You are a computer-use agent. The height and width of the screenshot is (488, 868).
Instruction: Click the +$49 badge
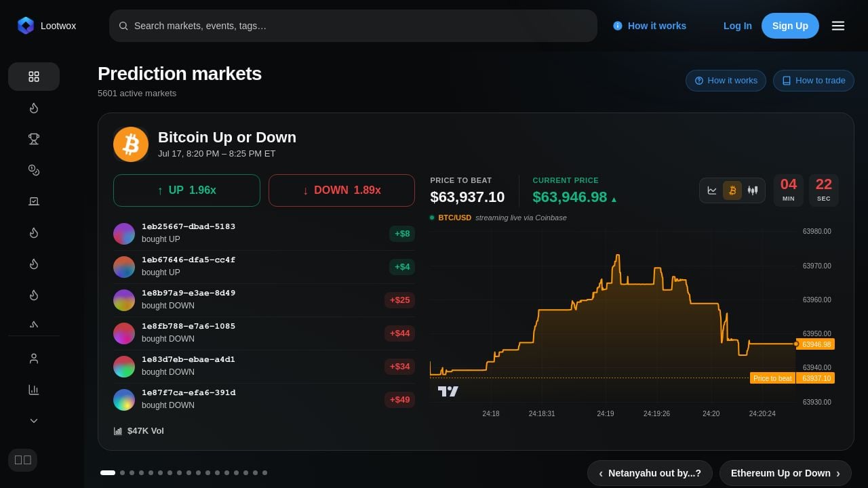(399, 400)
